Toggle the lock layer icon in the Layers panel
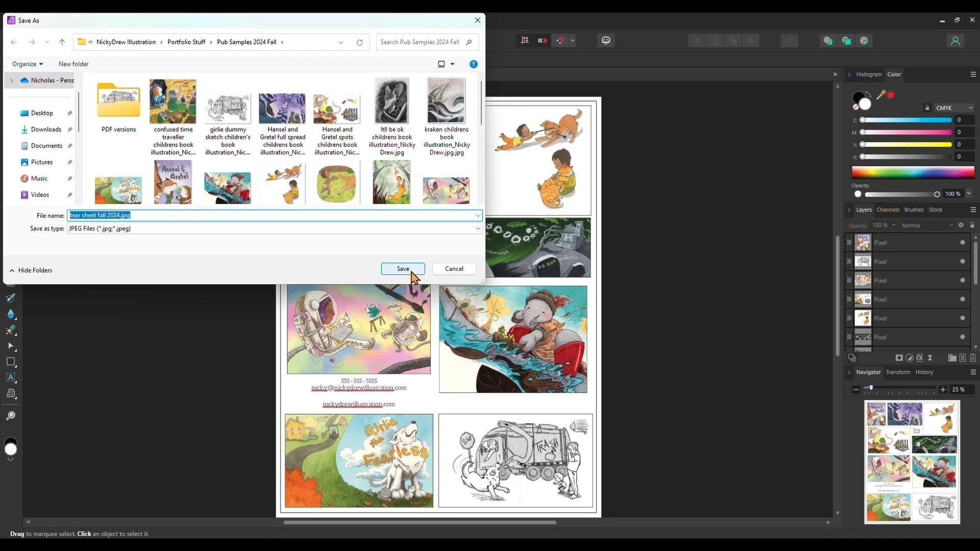 [x=972, y=225]
